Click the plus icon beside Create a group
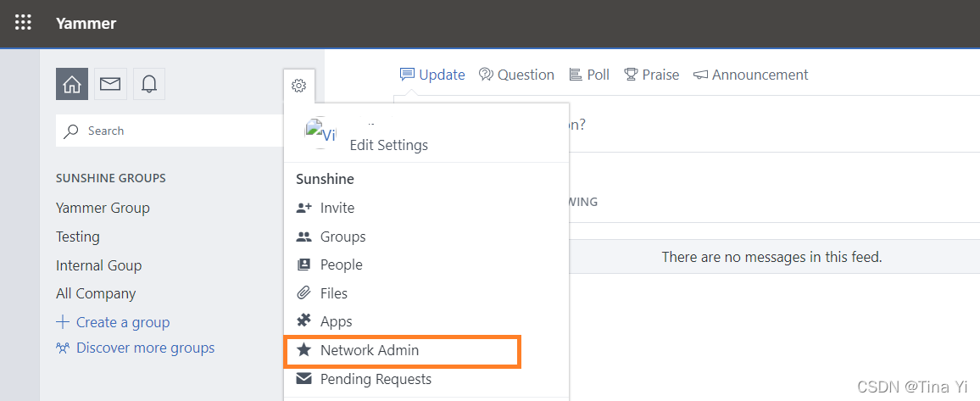The image size is (980, 401). (x=63, y=322)
